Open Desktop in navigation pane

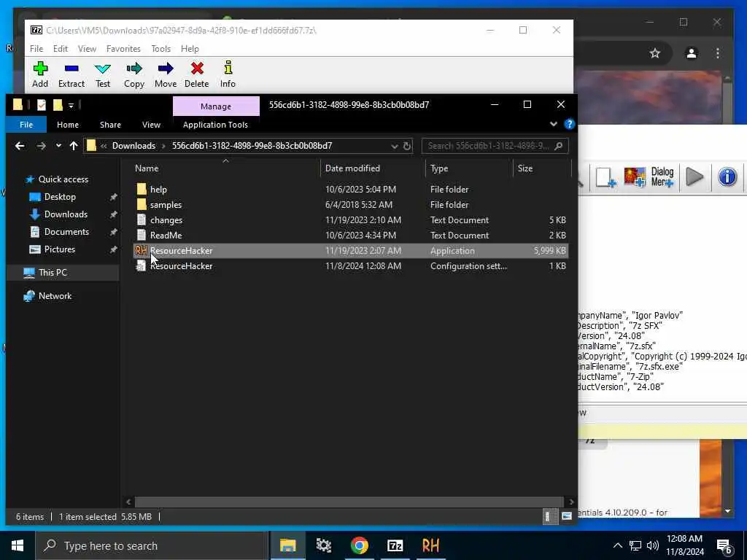pyautogui.click(x=60, y=197)
